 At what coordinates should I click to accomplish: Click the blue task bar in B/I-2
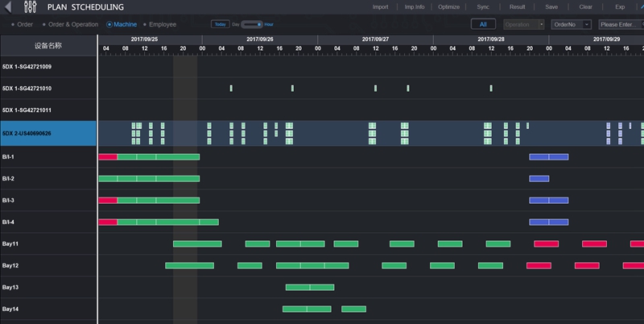539,178
